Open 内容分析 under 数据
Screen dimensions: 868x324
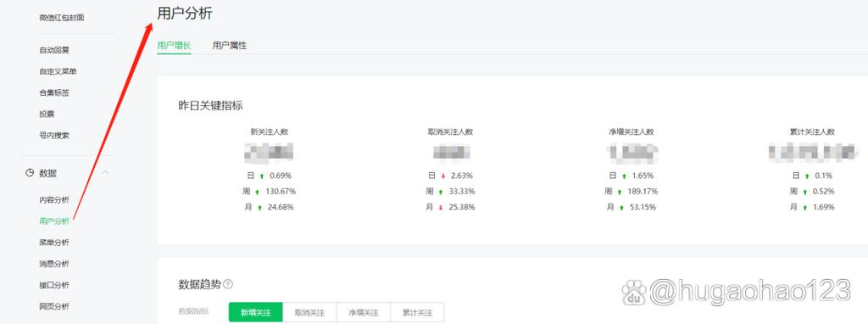(54, 200)
